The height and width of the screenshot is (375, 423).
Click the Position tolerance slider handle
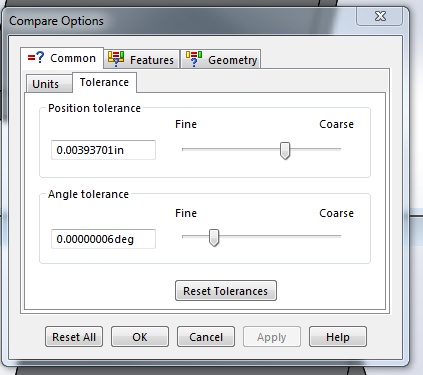tap(285, 151)
